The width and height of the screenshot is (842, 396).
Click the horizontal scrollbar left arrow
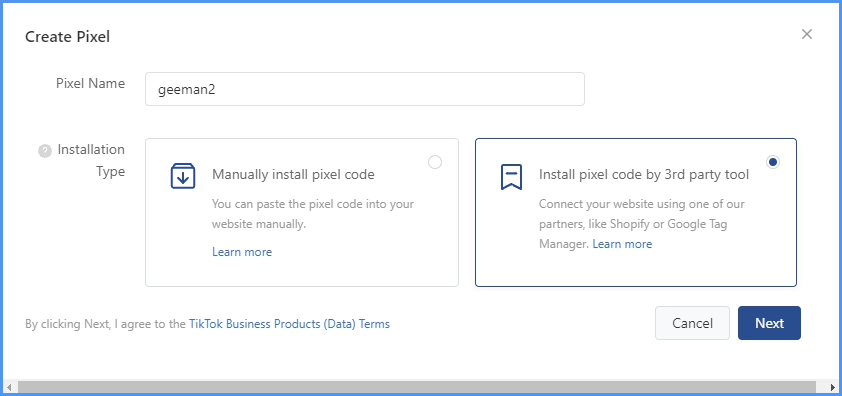[9, 387]
